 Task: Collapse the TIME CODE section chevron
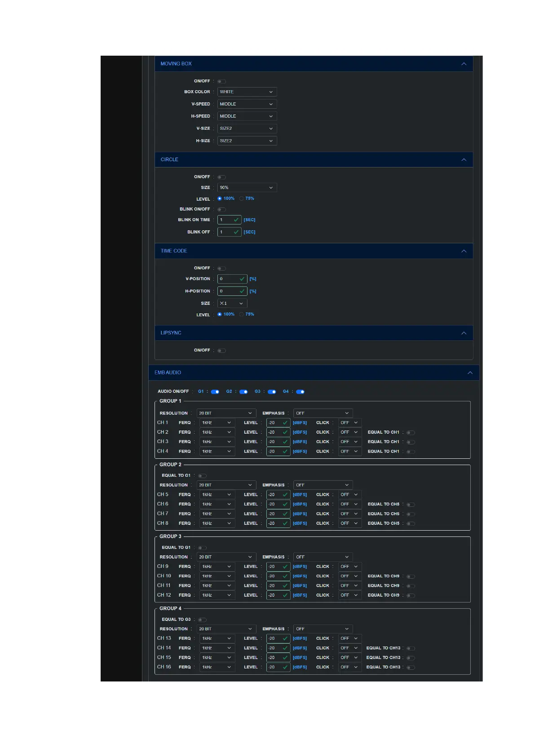click(464, 251)
